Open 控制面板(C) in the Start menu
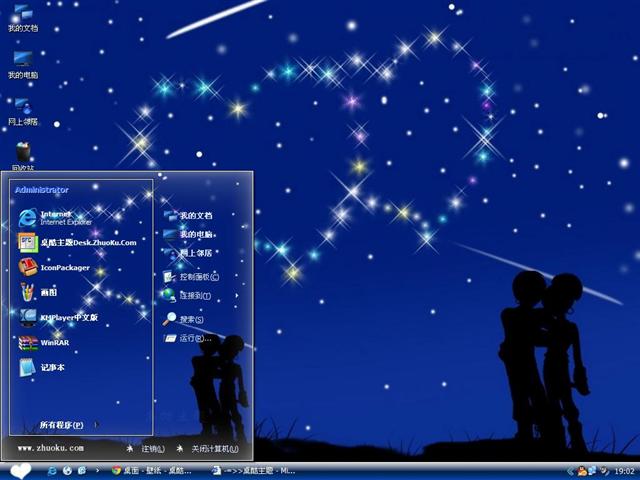This screenshot has height=480, width=640. point(197,276)
